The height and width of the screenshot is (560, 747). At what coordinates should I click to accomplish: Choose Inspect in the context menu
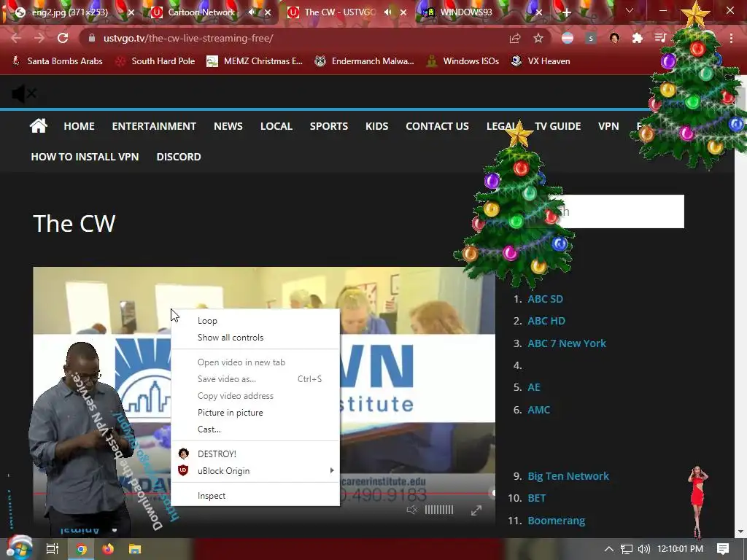[x=255, y=495]
